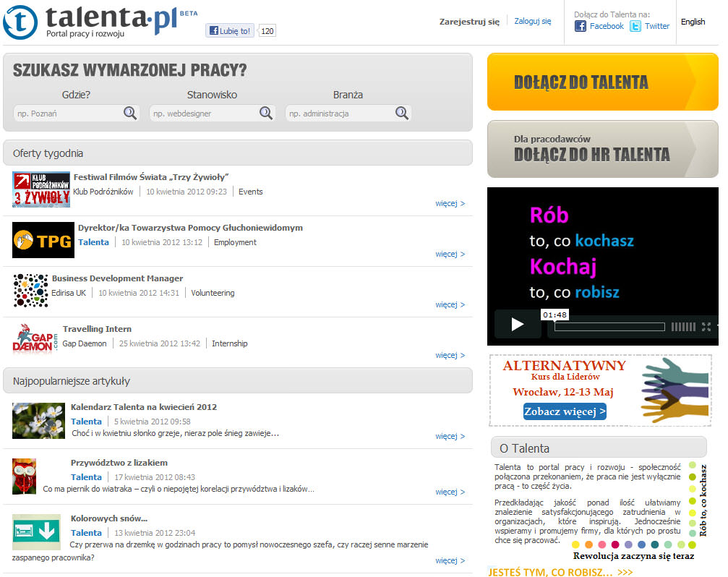Click the Oferty tygodnia section header

click(238, 153)
